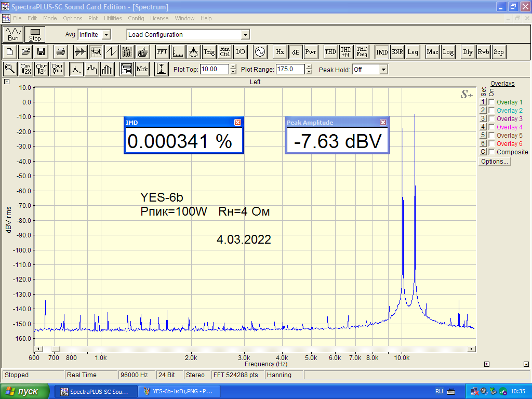Open the 3D surface plot icon
532x399 pixels.
coord(143,52)
